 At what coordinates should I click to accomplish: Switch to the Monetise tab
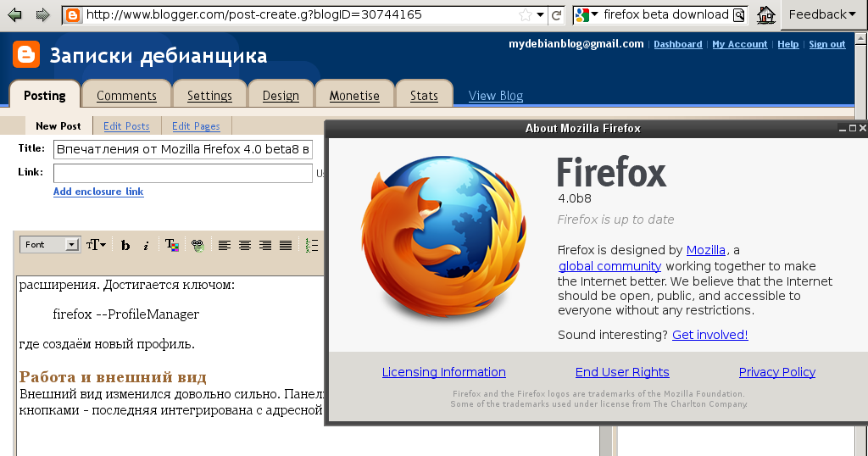pyautogui.click(x=354, y=95)
